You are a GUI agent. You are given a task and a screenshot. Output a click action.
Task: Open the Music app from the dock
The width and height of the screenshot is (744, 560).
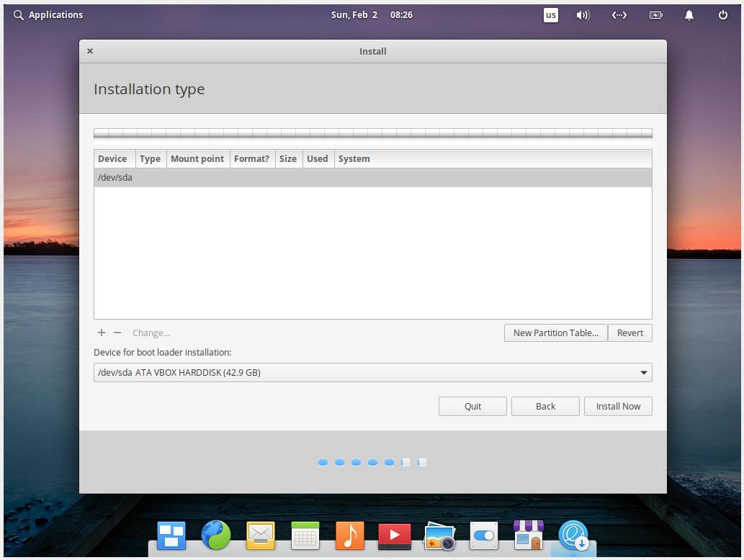[x=349, y=536]
